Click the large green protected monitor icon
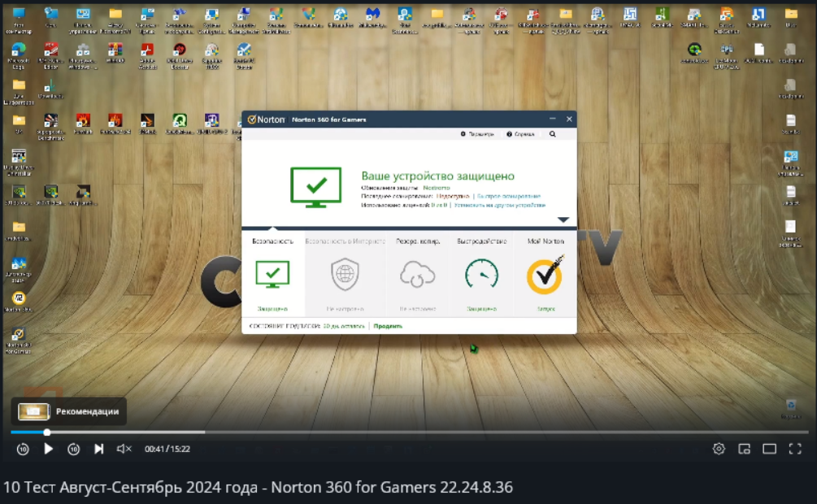The image size is (817, 504). (315, 187)
